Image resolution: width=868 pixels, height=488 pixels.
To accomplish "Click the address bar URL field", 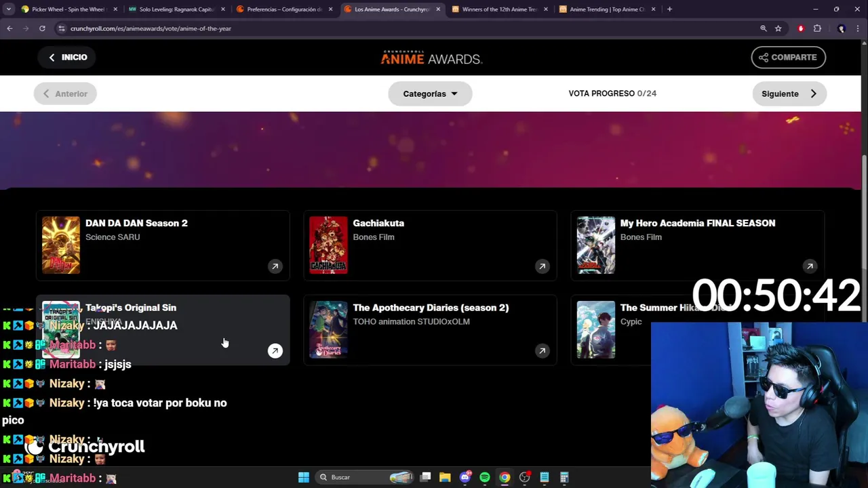I will tap(407, 28).
